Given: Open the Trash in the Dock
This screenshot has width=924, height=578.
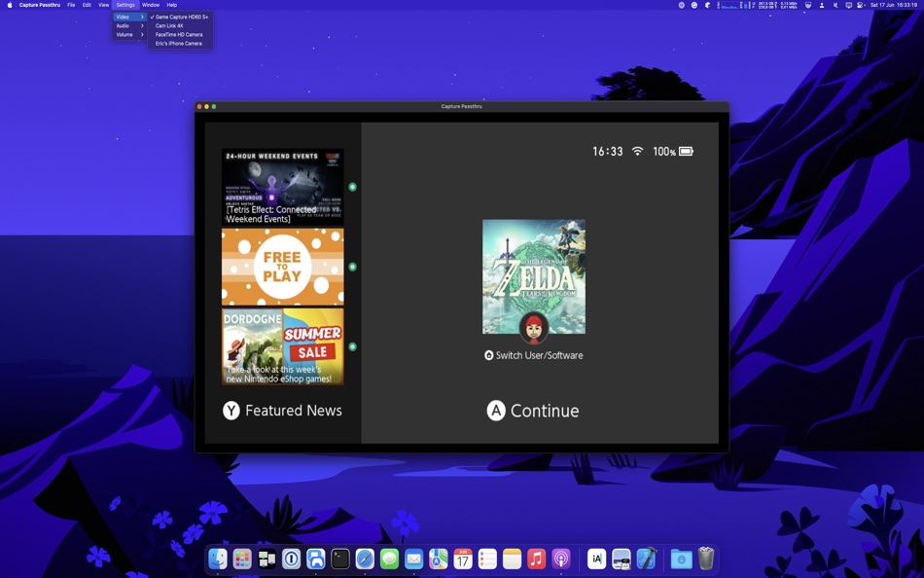Looking at the screenshot, I should pos(706,558).
